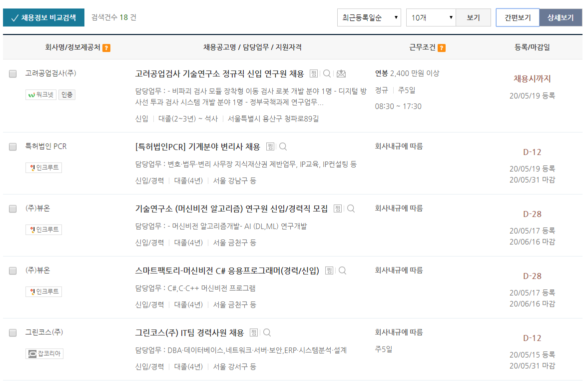Viewport: 588px width, 384px height.
Task: Click company name 특허법인 PCR
Action: pos(46,146)
